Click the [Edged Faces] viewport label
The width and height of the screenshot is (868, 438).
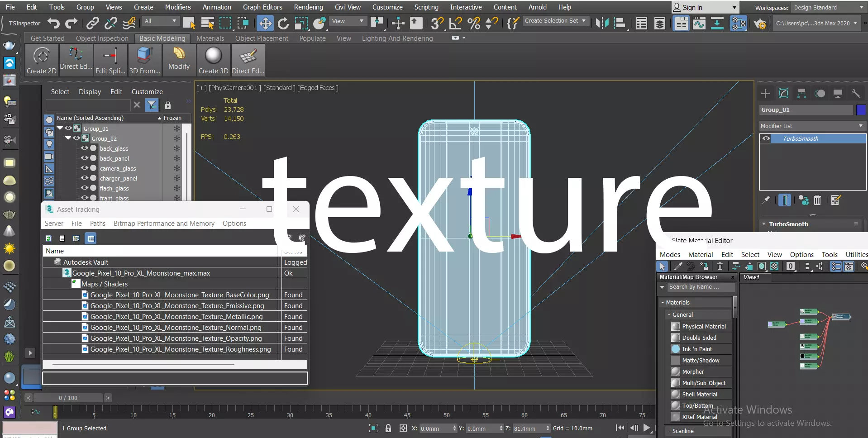tap(318, 88)
